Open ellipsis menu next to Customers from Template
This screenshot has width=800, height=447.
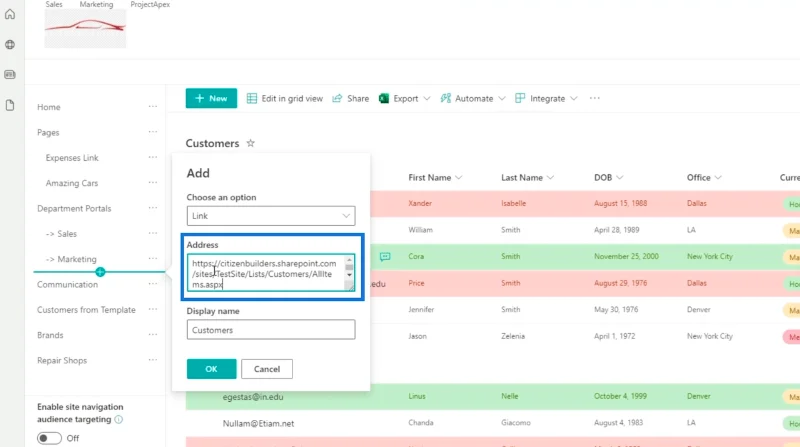pyautogui.click(x=153, y=309)
